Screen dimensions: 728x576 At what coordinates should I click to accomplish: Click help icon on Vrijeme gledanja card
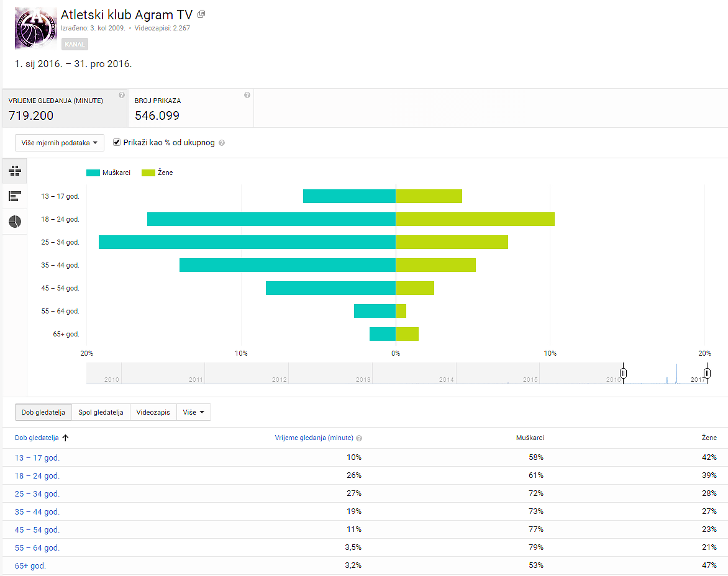click(x=122, y=95)
